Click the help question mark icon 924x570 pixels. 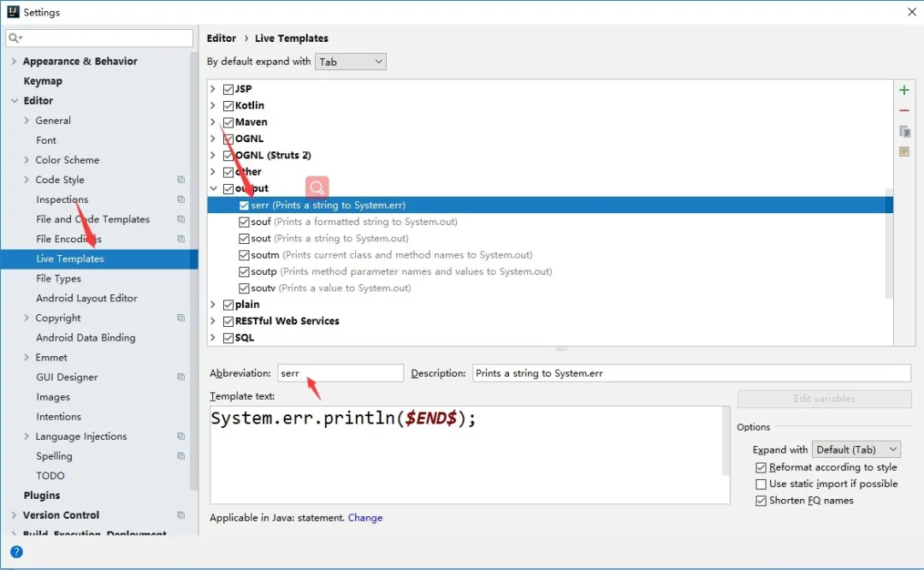pos(16,552)
